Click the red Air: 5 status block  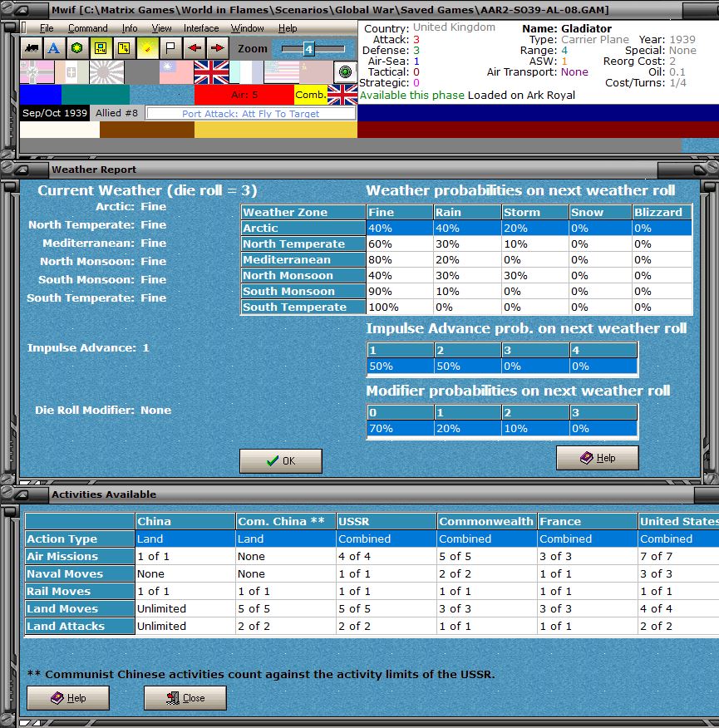[244, 95]
